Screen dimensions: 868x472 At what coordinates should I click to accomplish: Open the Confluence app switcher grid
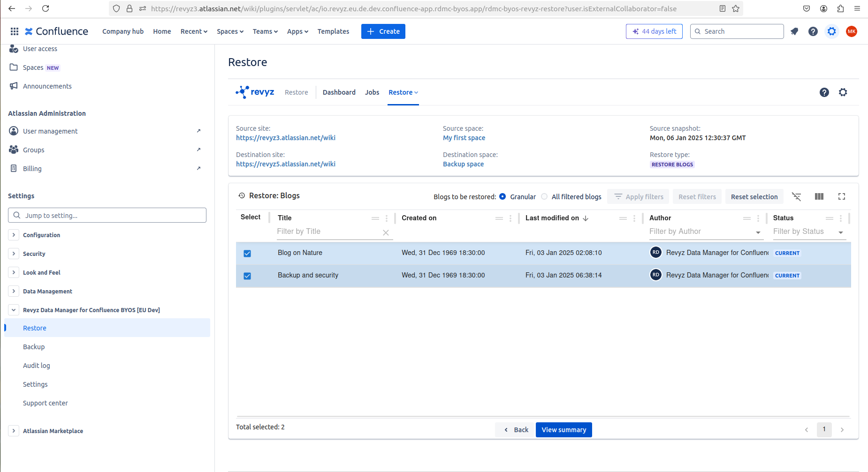point(15,31)
